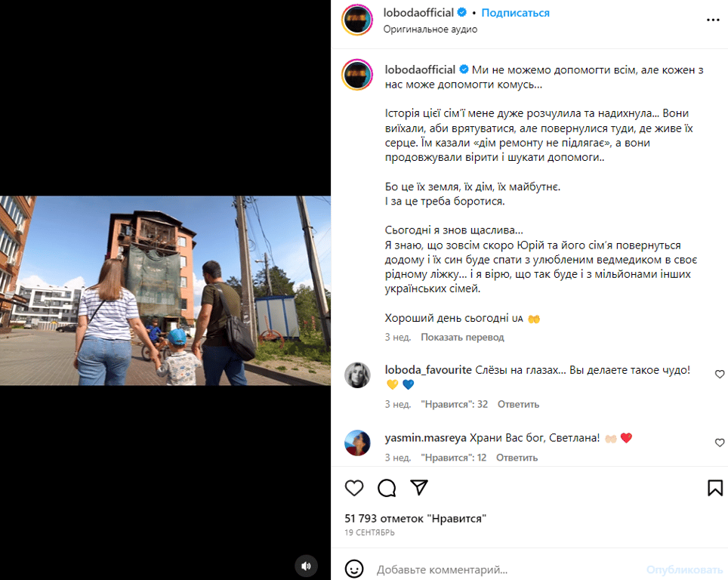Open the three-dots more options menu
The height and width of the screenshot is (580, 728).
pos(713,20)
